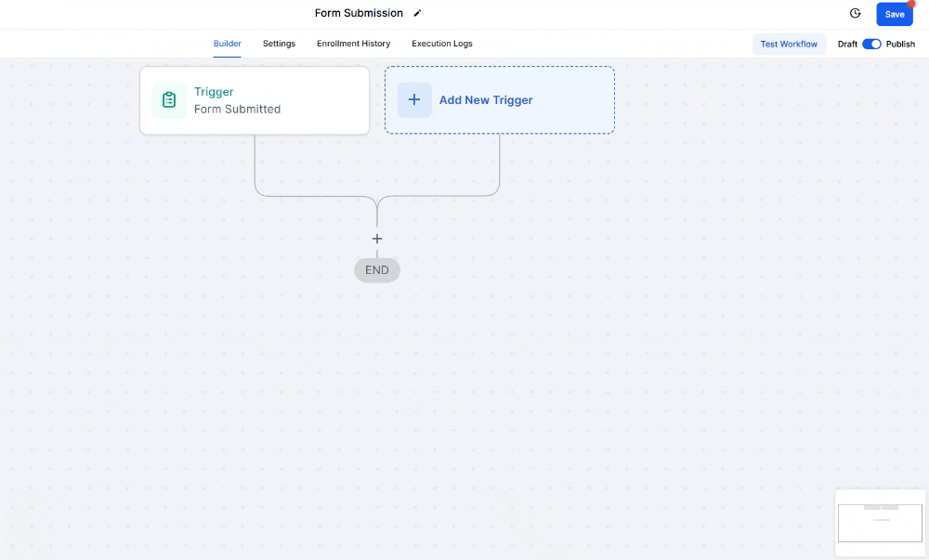
Task: Save the workflow
Action: (894, 15)
